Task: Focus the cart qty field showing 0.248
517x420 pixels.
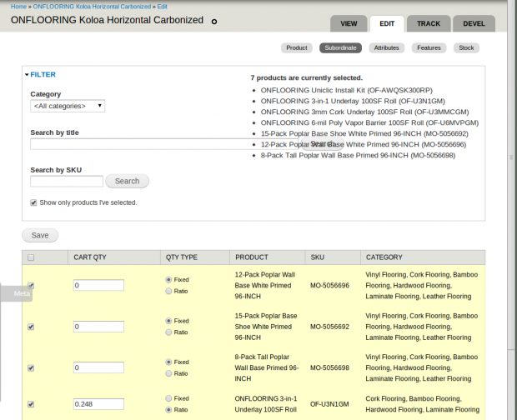Action: (x=98, y=404)
